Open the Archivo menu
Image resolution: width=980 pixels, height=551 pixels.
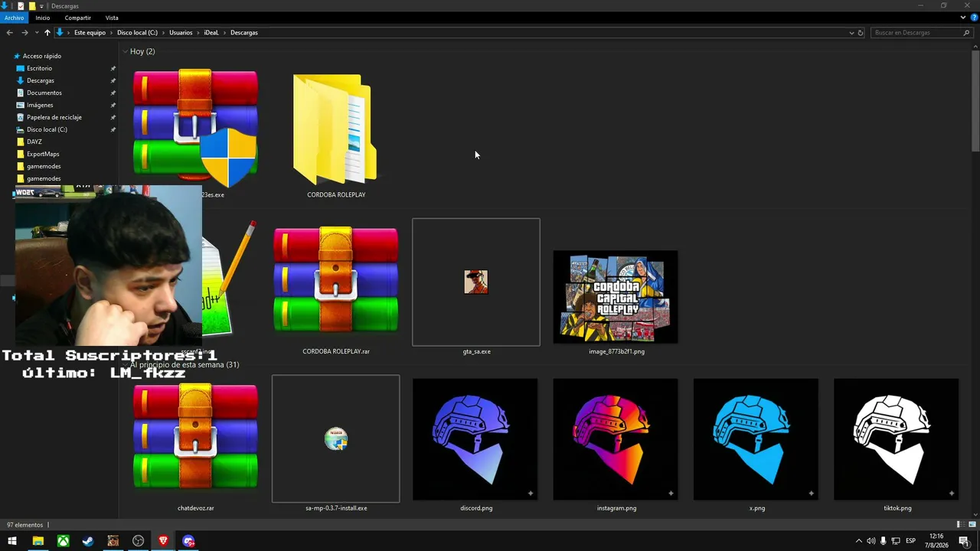tap(14, 18)
